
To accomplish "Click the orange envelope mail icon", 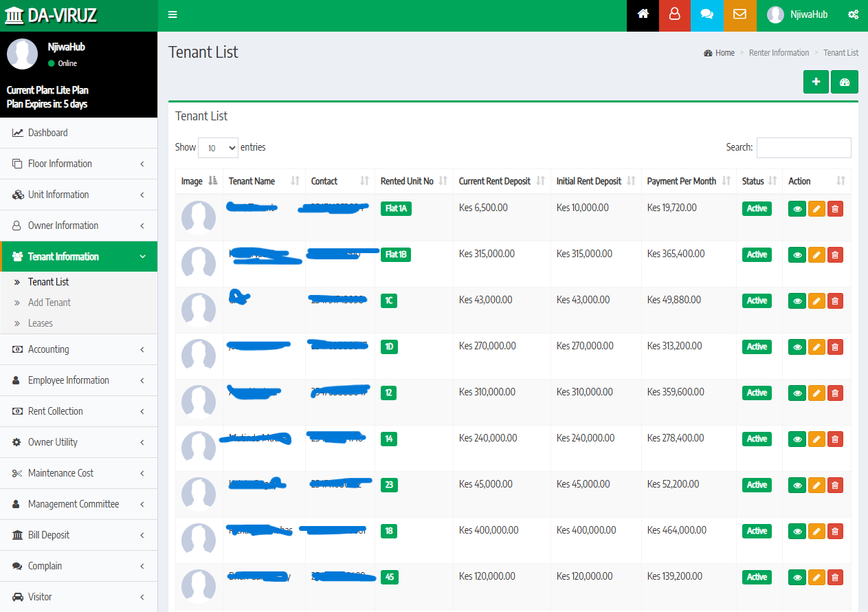I will click(x=739, y=14).
